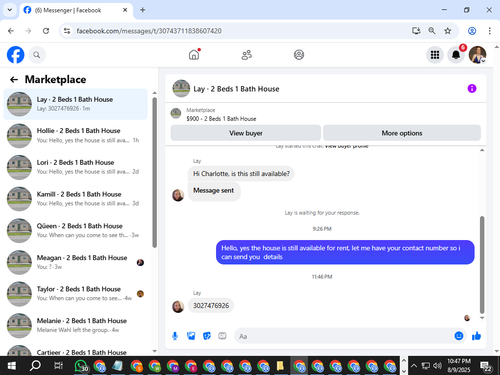Open the Groups/profile circle icon in the top bar
This screenshot has height=375, width=500.
point(299,55)
